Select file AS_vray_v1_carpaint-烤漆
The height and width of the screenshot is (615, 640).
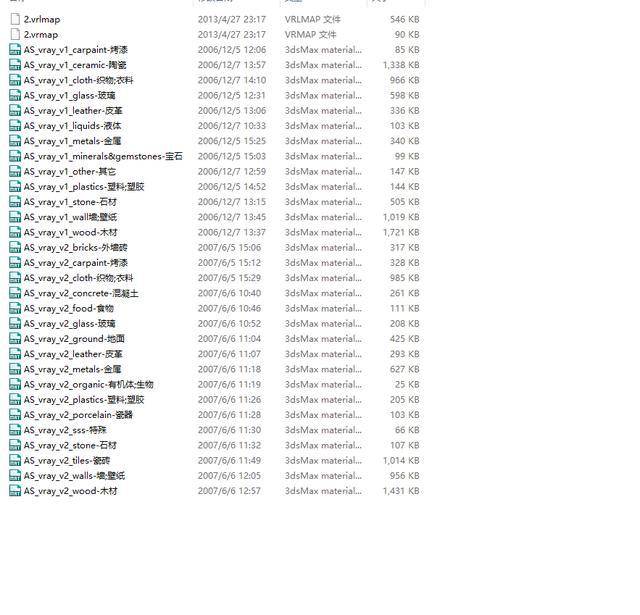[76, 50]
